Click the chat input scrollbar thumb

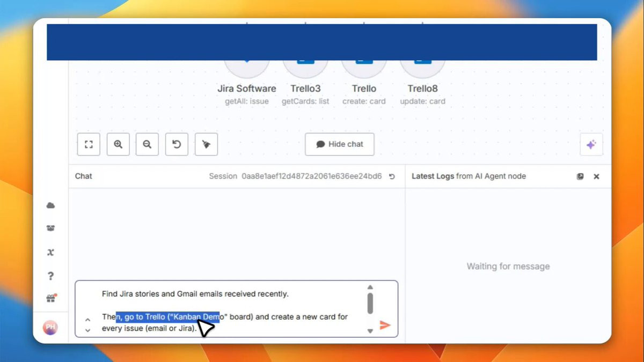[x=370, y=303]
